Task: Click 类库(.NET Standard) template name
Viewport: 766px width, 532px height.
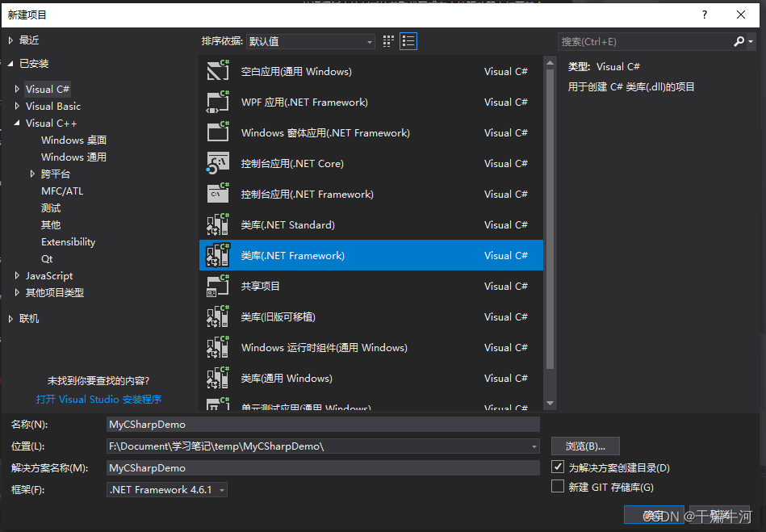Action: tap(287, 224)
